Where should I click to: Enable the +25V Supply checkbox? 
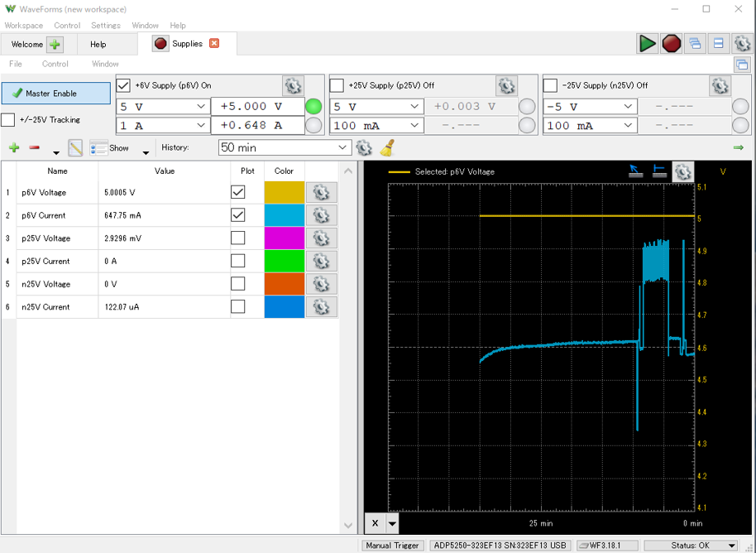(337, 85)
